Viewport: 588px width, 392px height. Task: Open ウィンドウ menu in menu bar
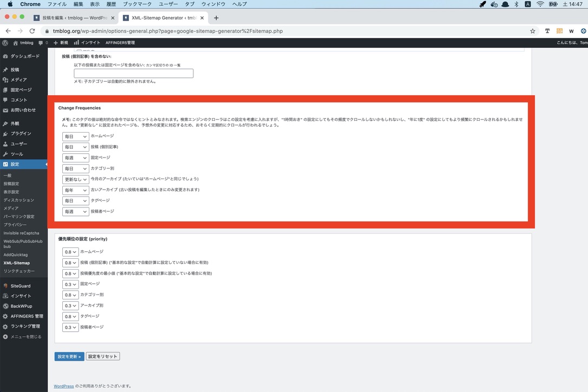pyautogui.click(x=213, y=4)
